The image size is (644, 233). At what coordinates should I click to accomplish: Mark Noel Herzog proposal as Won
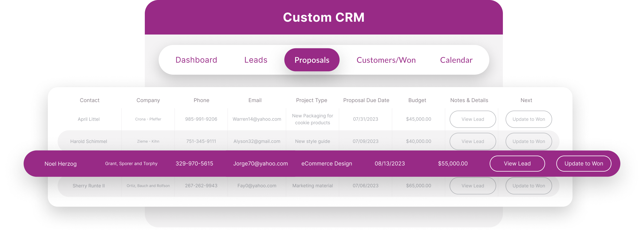point(583,163)
